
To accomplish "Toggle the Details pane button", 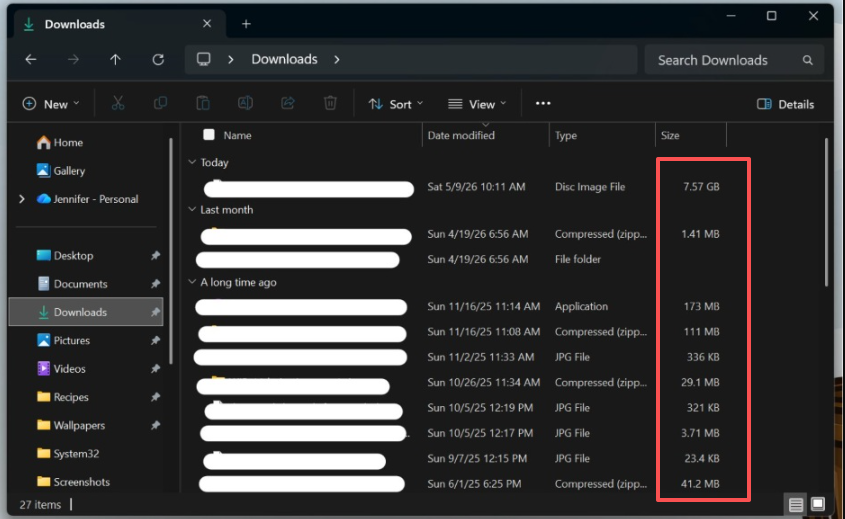I will pos(785,104).
